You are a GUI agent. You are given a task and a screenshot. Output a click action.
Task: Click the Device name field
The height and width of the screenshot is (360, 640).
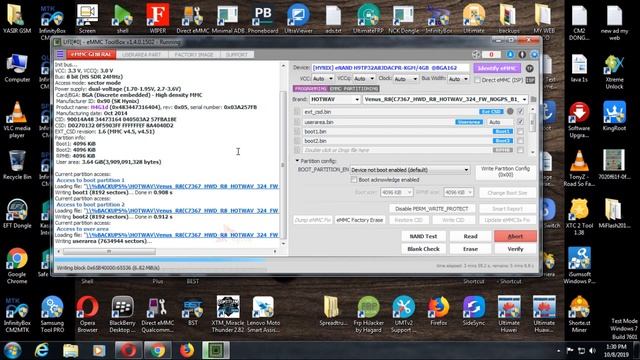[x=391, y=68]
